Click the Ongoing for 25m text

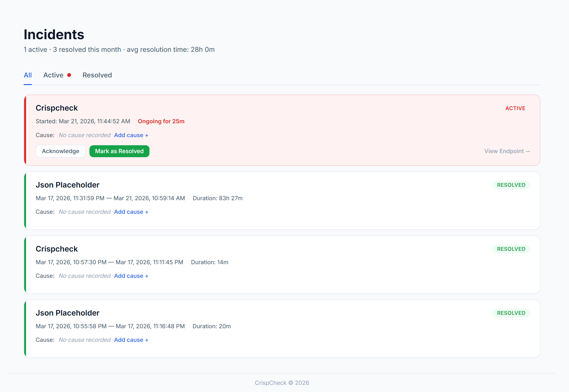(x=161, y=121)
